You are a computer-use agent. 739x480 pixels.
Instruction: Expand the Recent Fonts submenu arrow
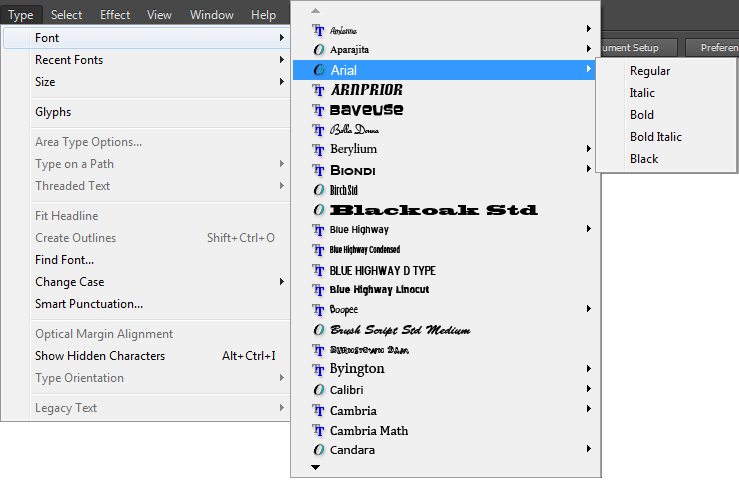[x=281, y=59]
